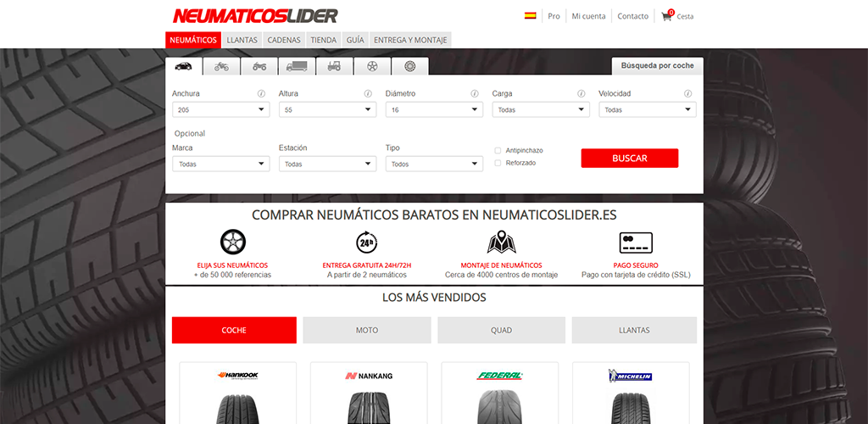The height and width of the screenshot is (424, 868).
Task: Click the info icon next to Diámetro
Action: 475,93
